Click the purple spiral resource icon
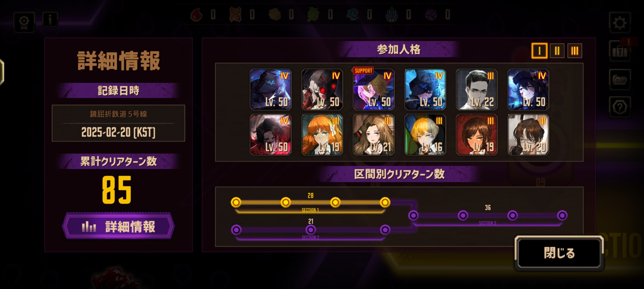Screen dimensions: 644x289 (x=431, y=14)
